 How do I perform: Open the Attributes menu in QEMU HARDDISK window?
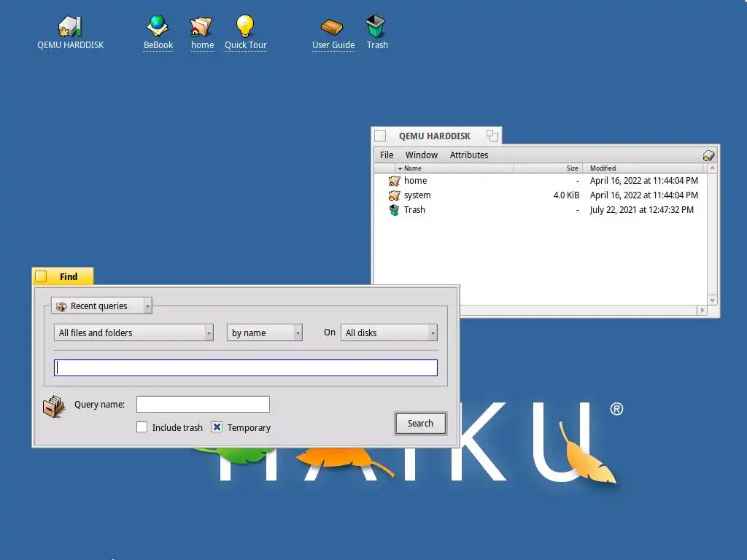(x=469, y=155)
